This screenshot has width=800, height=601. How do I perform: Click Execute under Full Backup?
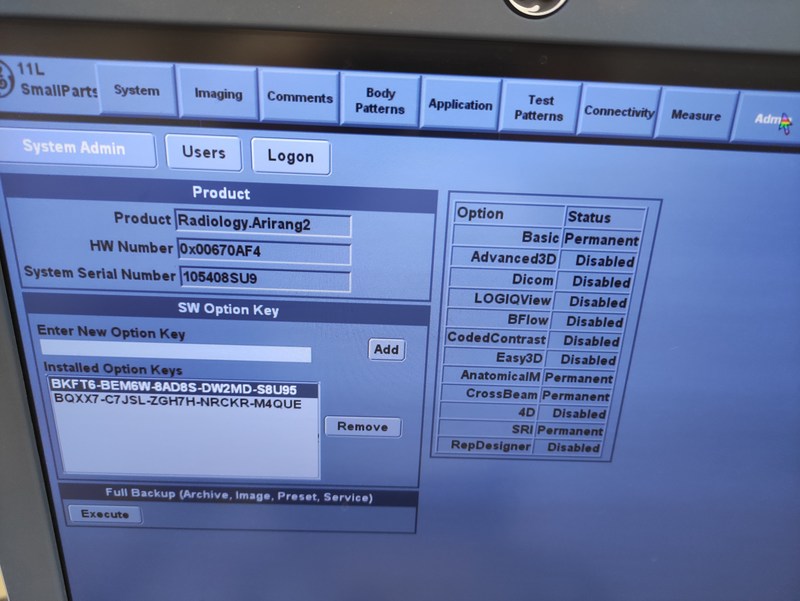pyautogui.click(x=105, y=514)
